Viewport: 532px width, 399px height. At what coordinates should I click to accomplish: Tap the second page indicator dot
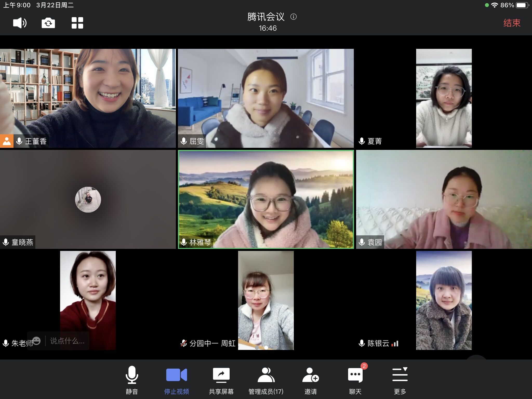pos(266,347)
